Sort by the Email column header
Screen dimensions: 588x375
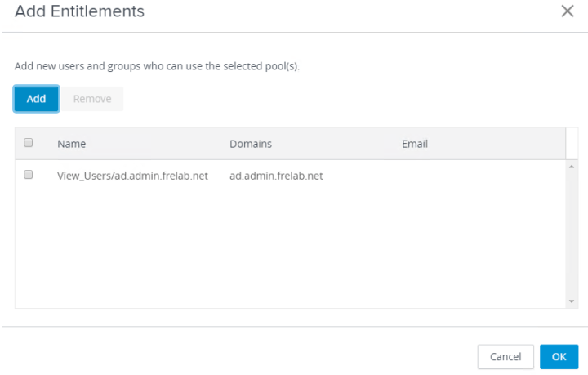[x=415, y=144]
